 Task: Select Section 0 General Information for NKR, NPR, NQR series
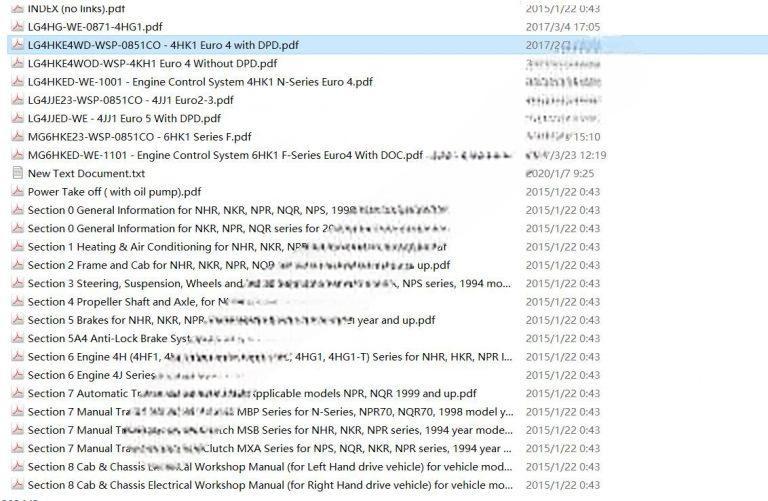point(238,229)
